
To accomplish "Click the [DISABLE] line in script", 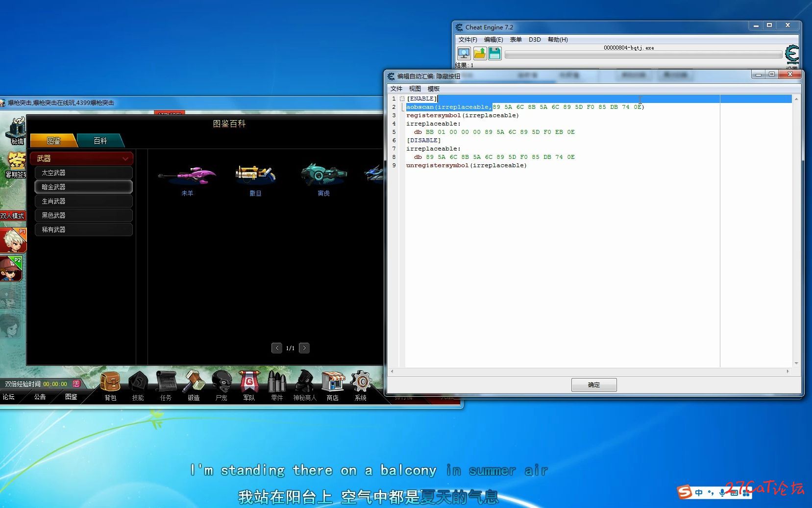I will (423, 140).
